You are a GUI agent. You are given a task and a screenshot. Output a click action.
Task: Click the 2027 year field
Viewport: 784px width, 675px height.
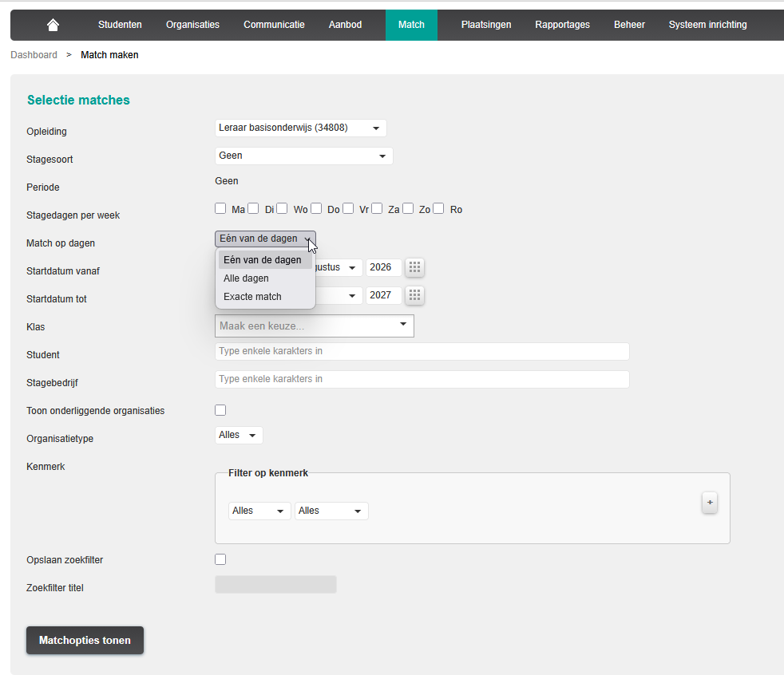pyautogui.click(x=383, y=295)
